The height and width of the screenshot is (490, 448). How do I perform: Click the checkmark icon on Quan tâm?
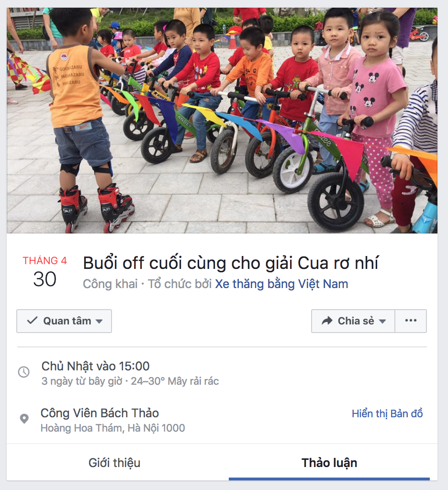[x=32, y=320]
